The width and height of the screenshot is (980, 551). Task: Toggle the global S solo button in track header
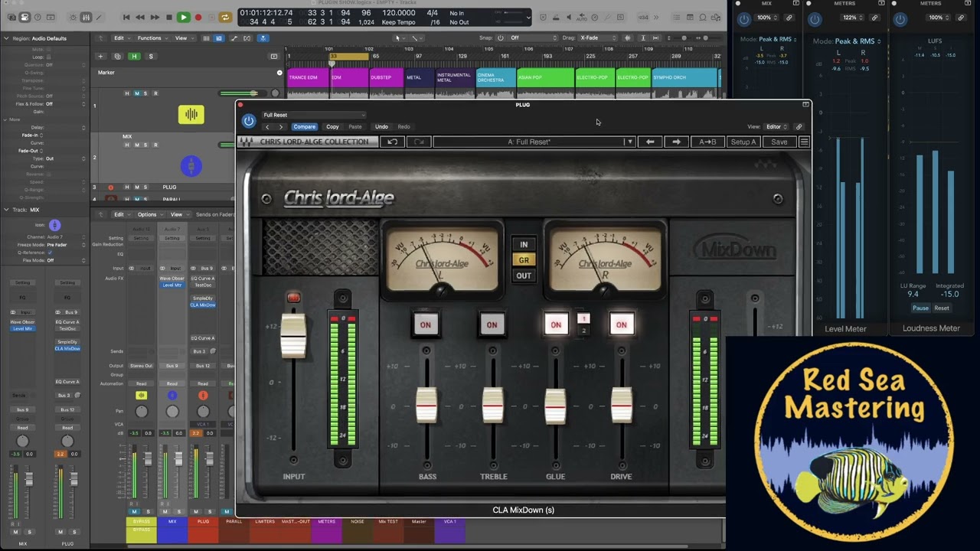[x=151, y=56]
